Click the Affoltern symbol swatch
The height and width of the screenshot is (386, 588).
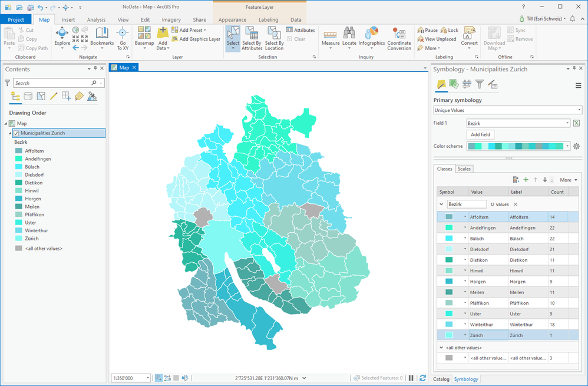coord(449,217)
